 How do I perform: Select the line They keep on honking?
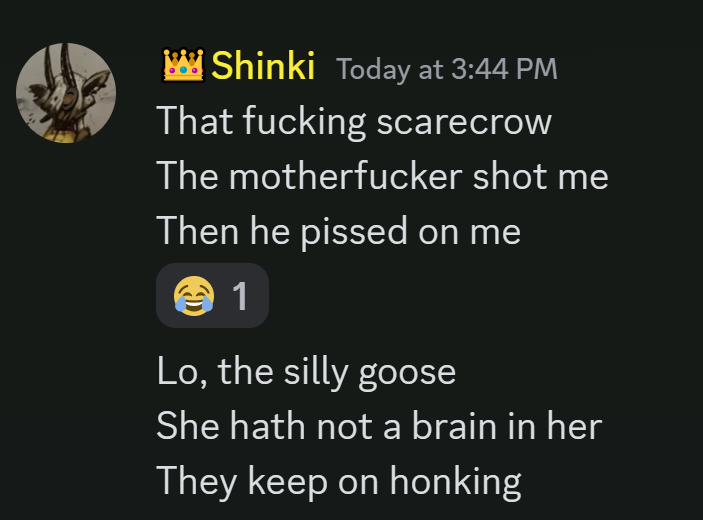(x=339, y=482)
